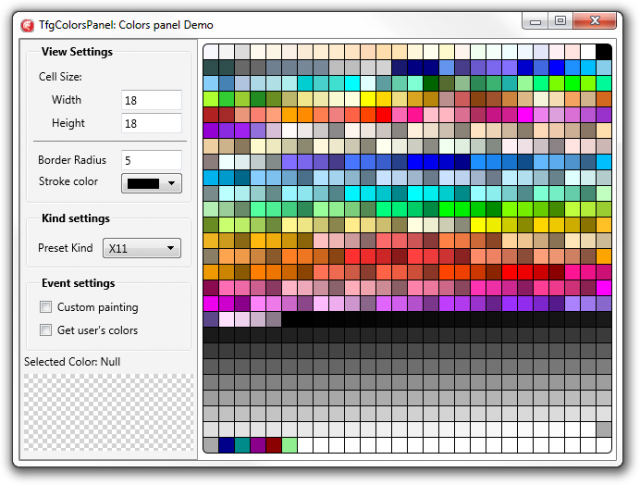Click into the Border Radius field
The image size is (640, 485).
point(151,160)
